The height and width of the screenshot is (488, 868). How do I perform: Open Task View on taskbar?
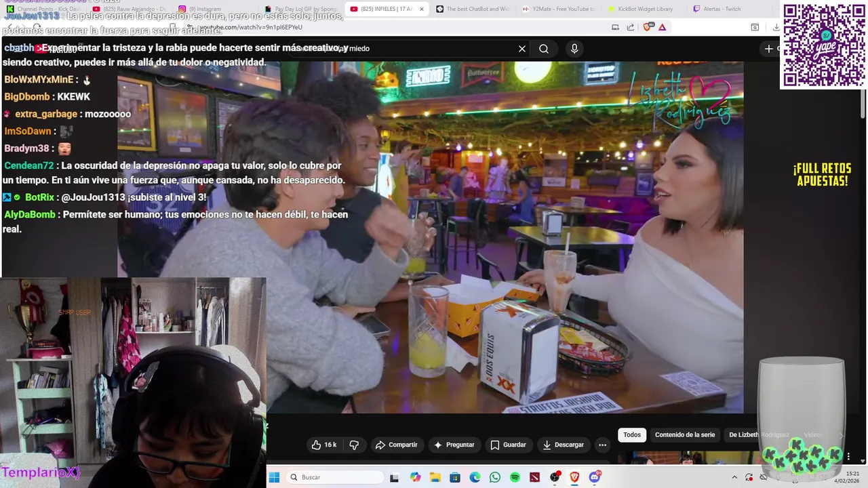394,477
